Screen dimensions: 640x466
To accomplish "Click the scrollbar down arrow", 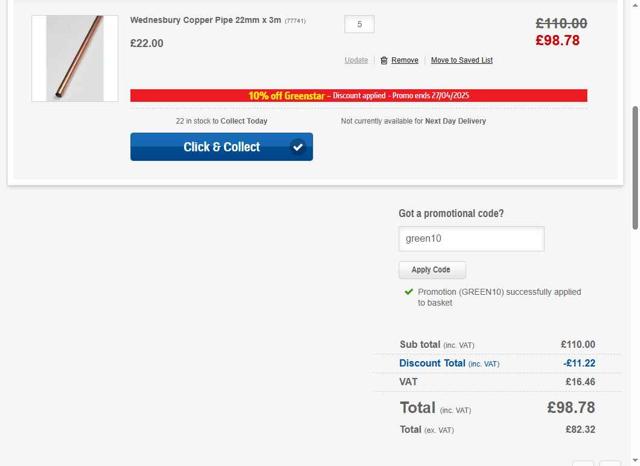I will click(x=633, y=460).
